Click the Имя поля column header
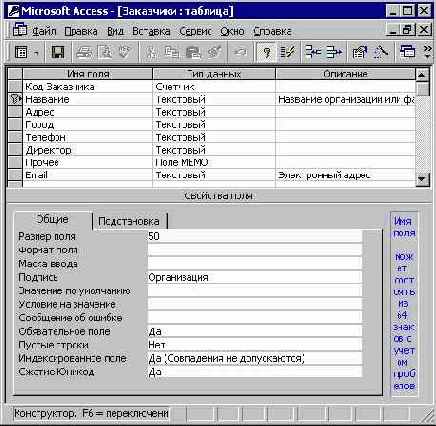This screenshot has width=436, height=426. coord(87,74)
